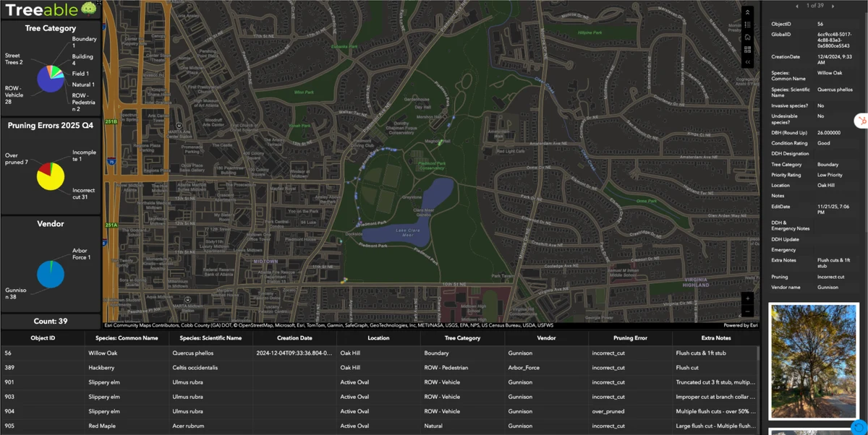This screenshot has width=868, height=435.
Task: Select table row with Object ID 903
Action: (x=379, y=397)
